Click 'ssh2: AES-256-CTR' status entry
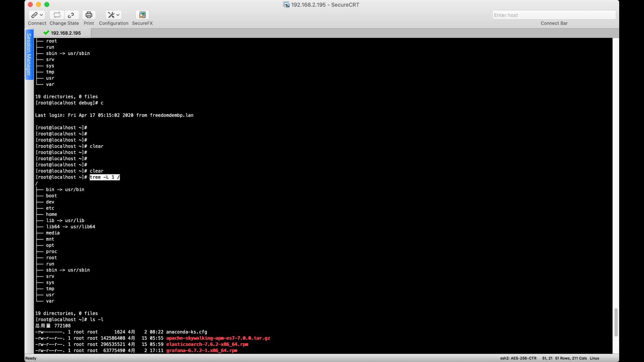The height and width of the screenshot is (362, 644). [x=518, y=358]
